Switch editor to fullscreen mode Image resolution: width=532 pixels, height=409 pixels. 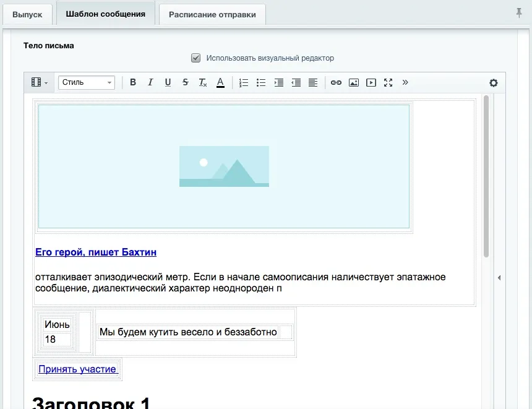pyautogui.click(x=388, y=82)
